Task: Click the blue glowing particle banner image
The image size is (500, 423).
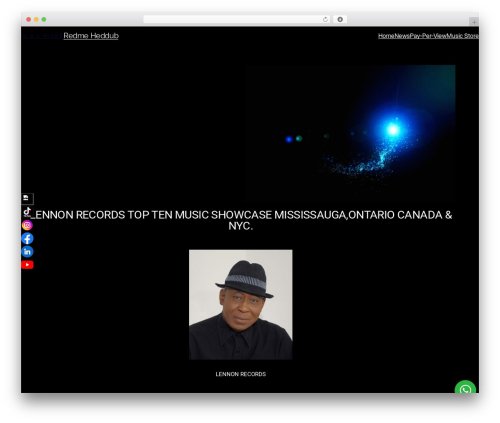Action: [351, 133]
